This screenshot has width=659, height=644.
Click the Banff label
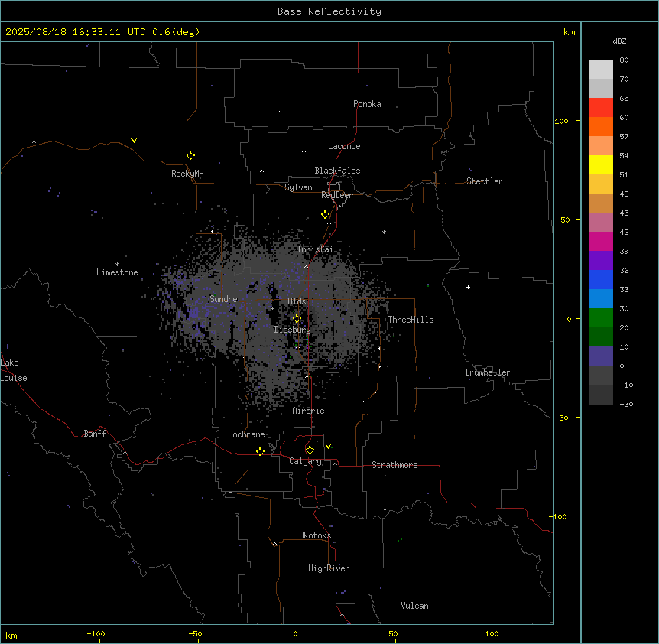click(95, 434)
